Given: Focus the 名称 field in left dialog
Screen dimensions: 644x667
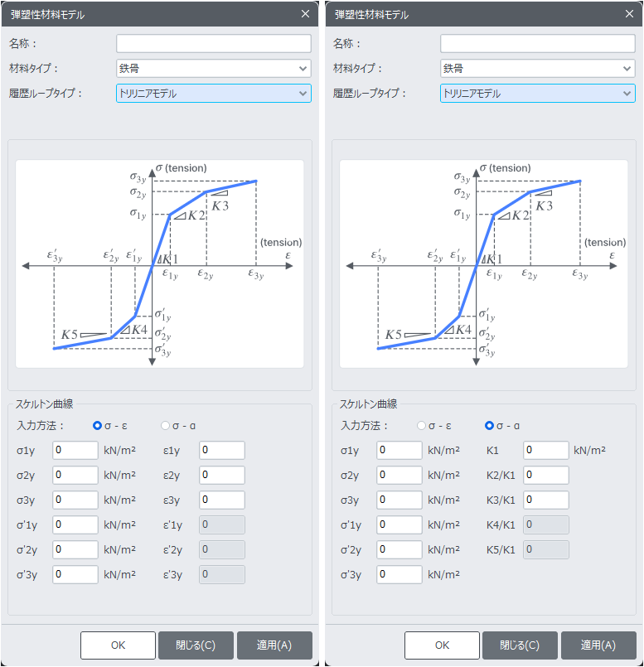Looking at the screenshot, I should point(214,43).
